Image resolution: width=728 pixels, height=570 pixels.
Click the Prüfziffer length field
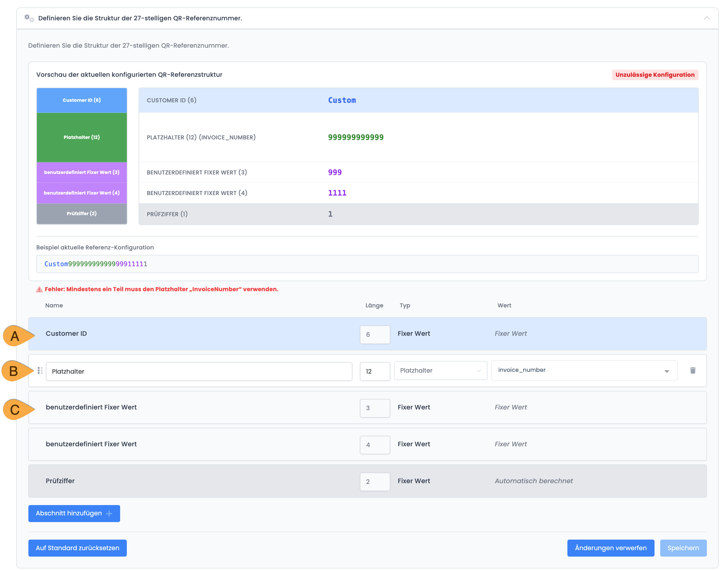(375, 482)
